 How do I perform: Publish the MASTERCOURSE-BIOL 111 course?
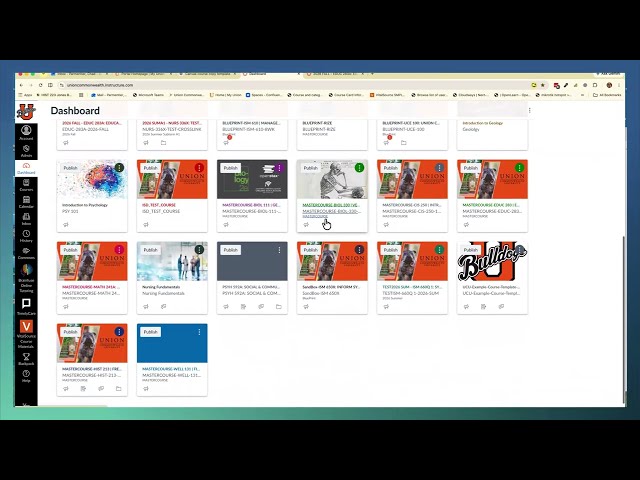[230, 168]
